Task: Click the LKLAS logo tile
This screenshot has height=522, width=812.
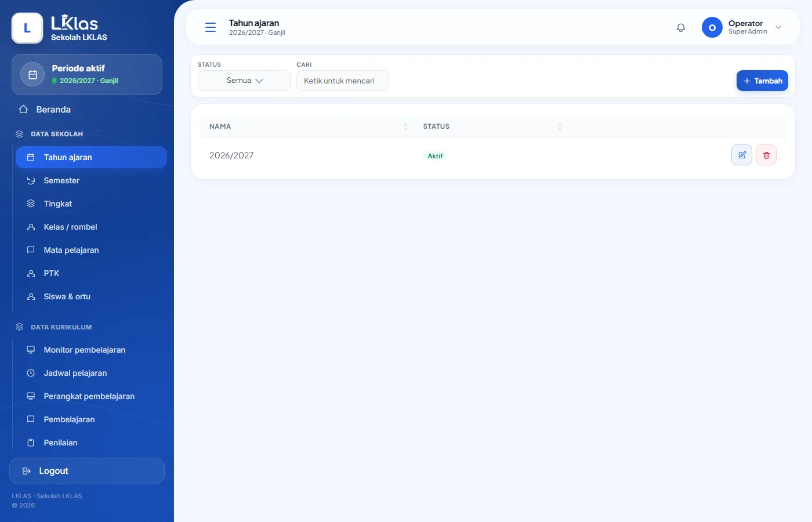Action: [x=27, y=28]
